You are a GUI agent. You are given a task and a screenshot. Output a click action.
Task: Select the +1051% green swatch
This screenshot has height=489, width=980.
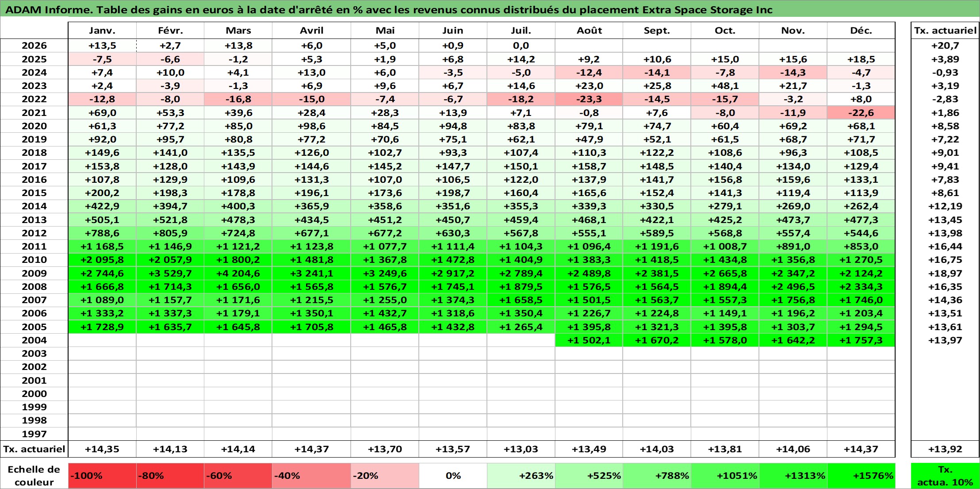coord(725,476)
